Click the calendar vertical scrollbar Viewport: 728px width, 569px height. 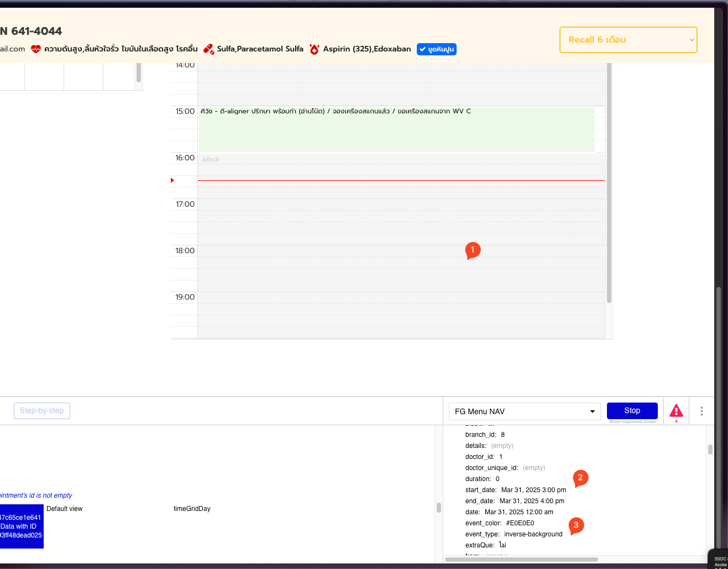(609, 182)
